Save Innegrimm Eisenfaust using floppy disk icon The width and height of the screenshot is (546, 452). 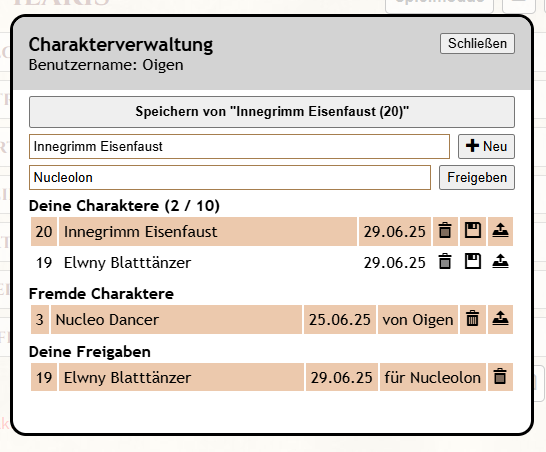point(473,231)
